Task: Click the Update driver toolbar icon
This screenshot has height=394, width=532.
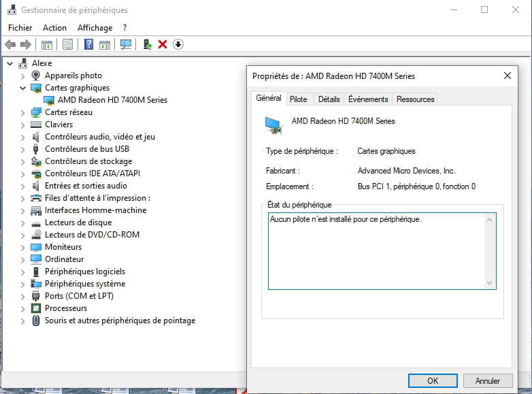Action: pyautogui.click(x=147, y=44)
